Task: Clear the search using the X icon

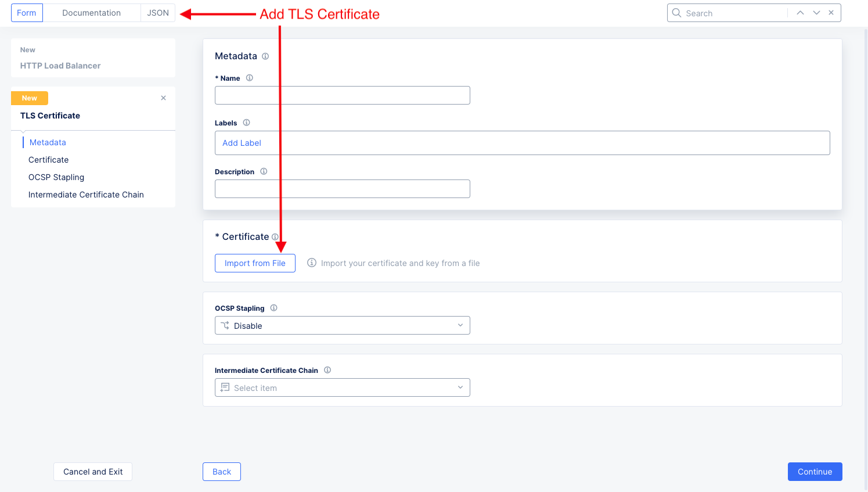Action: (831, 12)
